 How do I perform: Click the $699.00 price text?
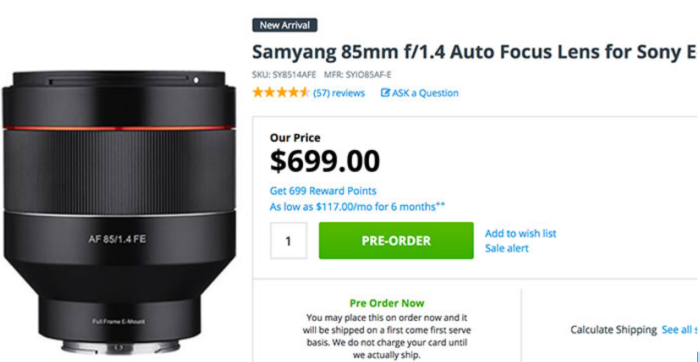tap(325, 162)
